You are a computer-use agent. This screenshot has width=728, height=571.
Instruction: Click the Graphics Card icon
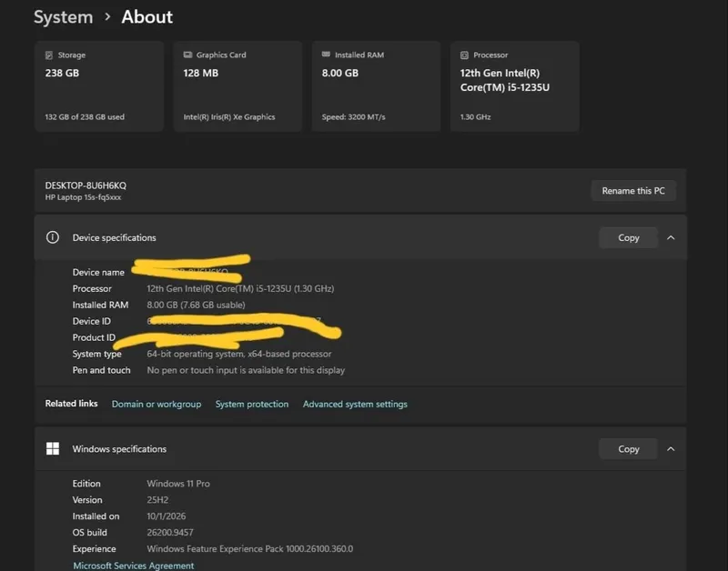(187, 55)
